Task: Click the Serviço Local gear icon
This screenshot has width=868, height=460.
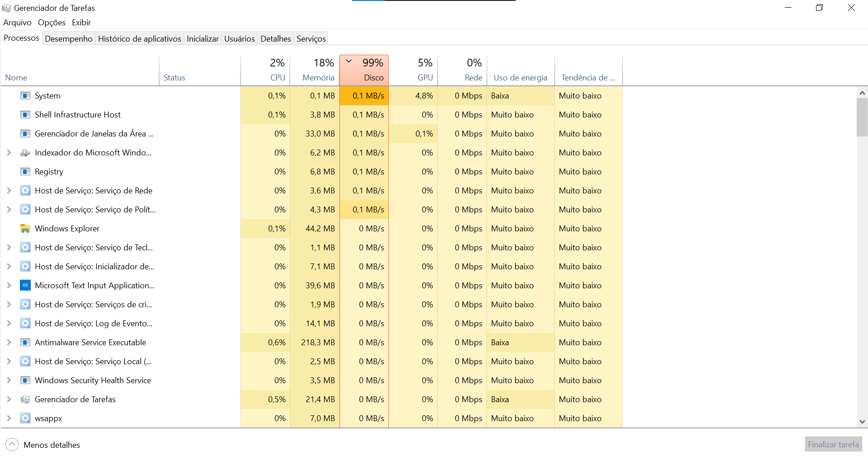Action: pyautogui.click(x=25, y=361)
